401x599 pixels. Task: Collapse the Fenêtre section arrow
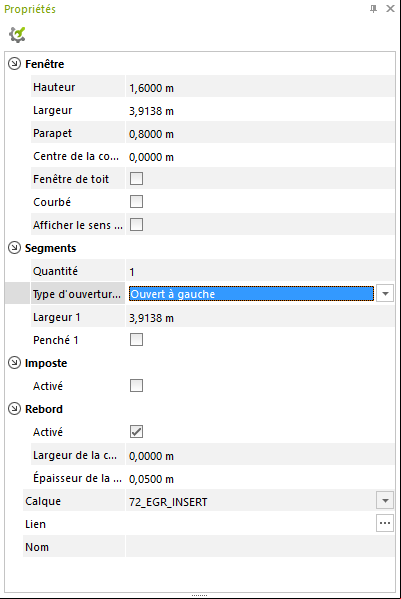14,63
